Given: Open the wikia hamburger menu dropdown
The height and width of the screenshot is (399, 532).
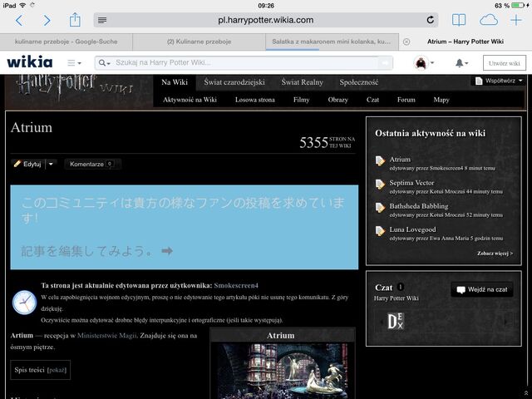Looking at the screenshot, I should 74,63.
